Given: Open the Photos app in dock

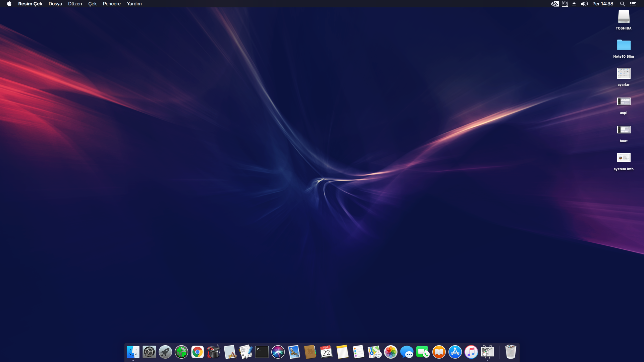Looking at the screenshot, I should pyautogui.click(x=391, y=352).
